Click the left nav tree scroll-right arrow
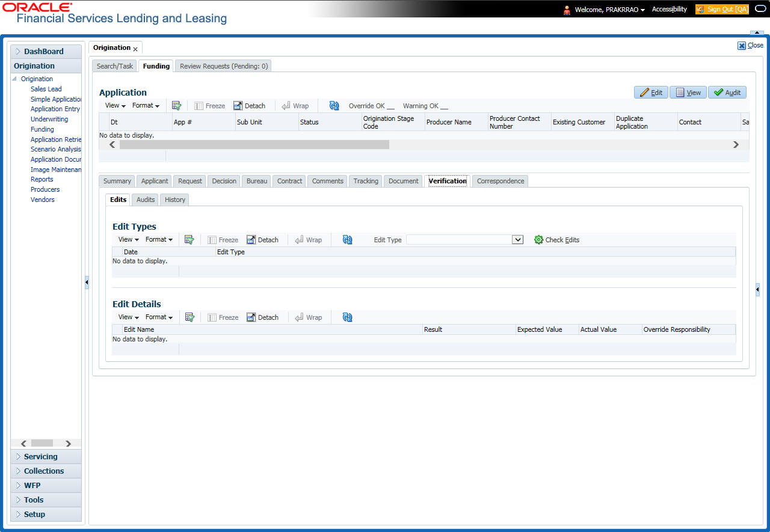 69,444
